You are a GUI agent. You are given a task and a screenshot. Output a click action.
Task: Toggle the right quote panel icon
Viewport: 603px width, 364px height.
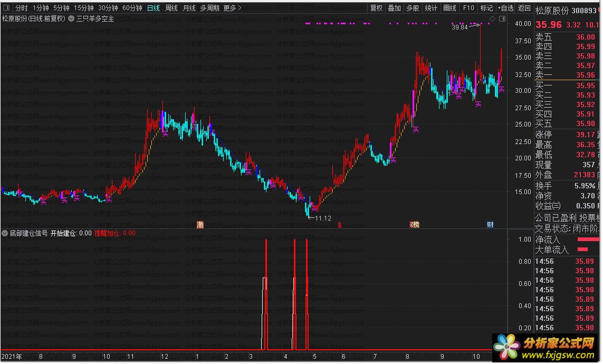[x=502, y=18]
